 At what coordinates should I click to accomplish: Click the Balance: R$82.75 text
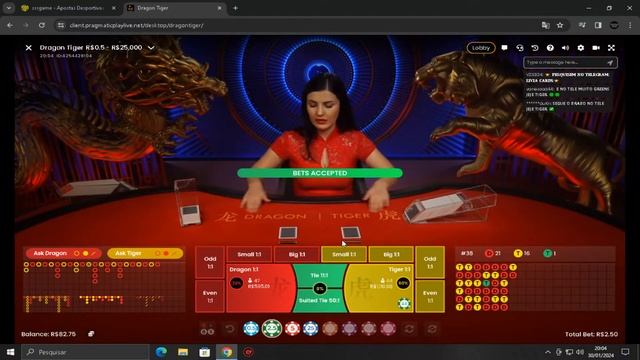(x=49, y=334)
